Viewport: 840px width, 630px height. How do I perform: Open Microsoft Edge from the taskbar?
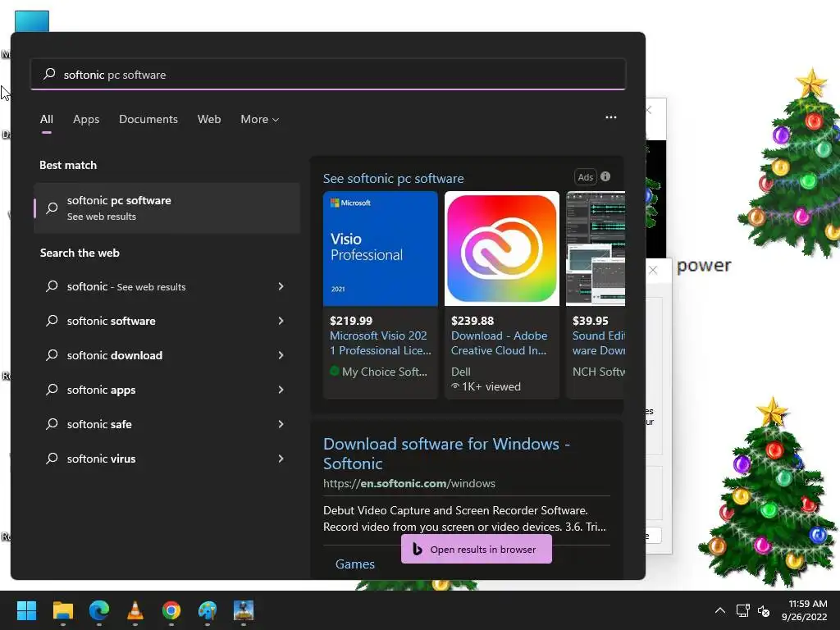point(99,610)
